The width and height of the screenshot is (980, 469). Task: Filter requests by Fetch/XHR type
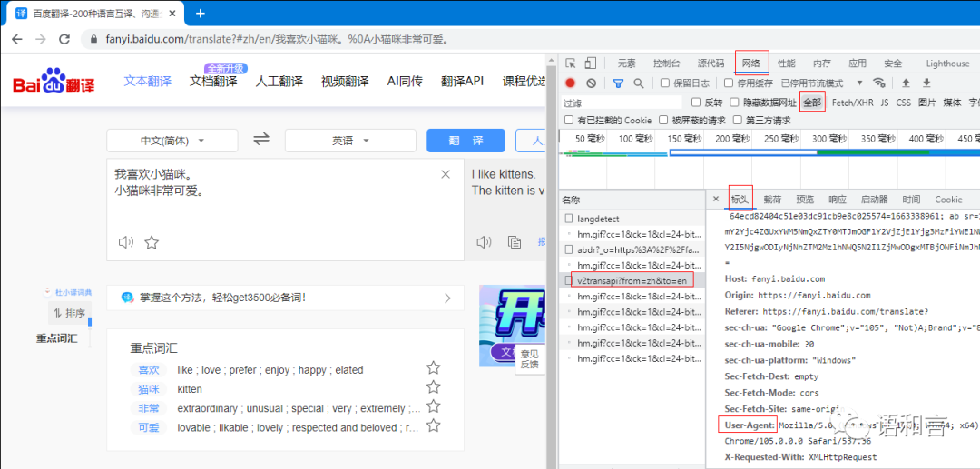tap(852, 102)
